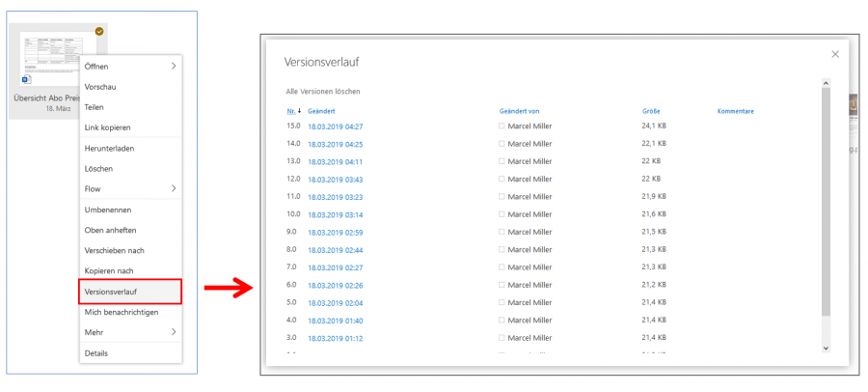This screenshot has width=868, height=392.
Task: Expand the Mehr submenu chevron
Action: coord(174,332)
